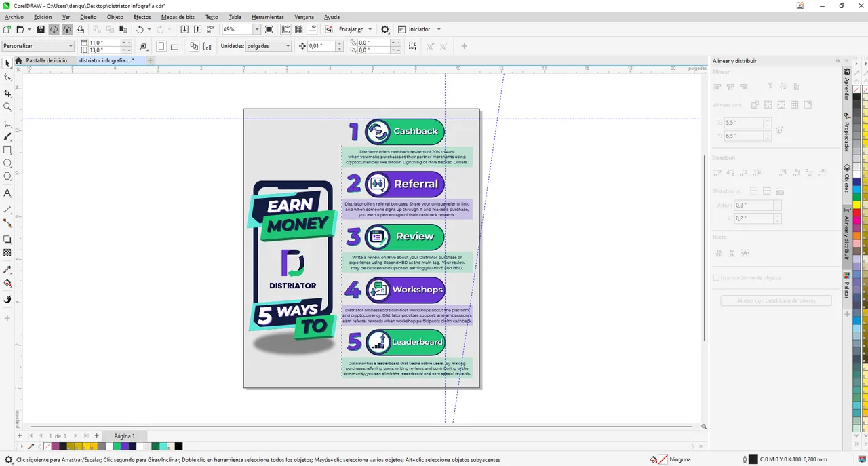The height and width of the screenshot is (466, 868).
Task: Expand the undo history dropdown arrow
Action: (x=149, y=29)
